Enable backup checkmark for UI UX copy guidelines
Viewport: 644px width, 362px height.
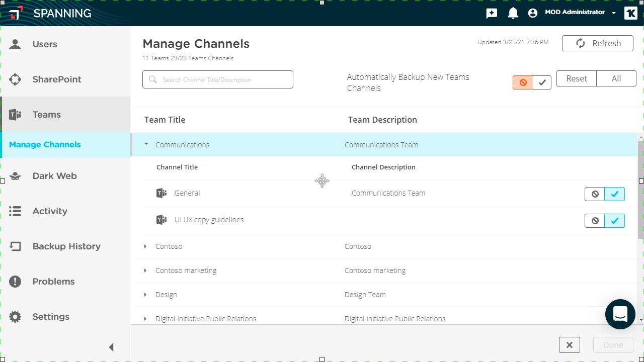click(615, 221)
